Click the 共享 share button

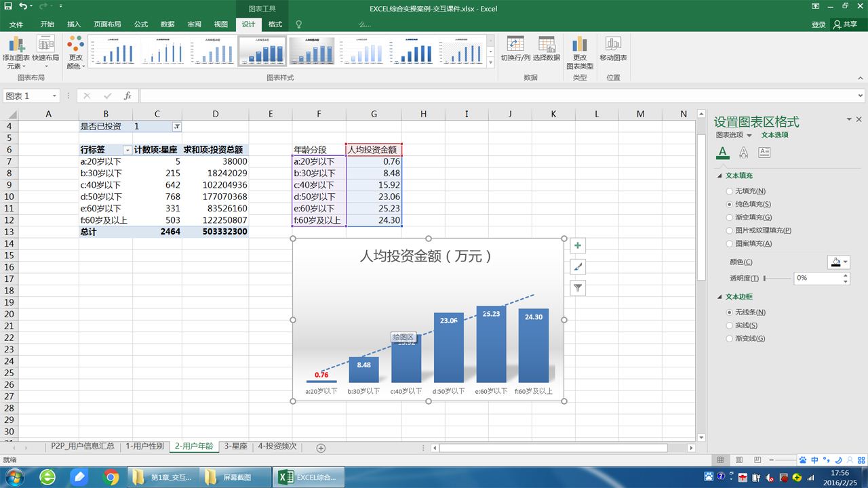pos(846,24)
